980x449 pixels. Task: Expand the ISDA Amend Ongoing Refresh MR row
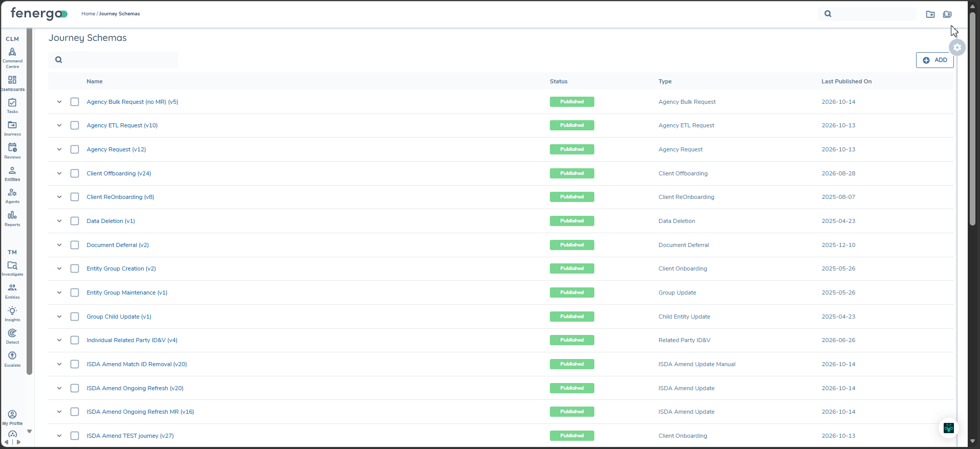click(x=59, y=412)
